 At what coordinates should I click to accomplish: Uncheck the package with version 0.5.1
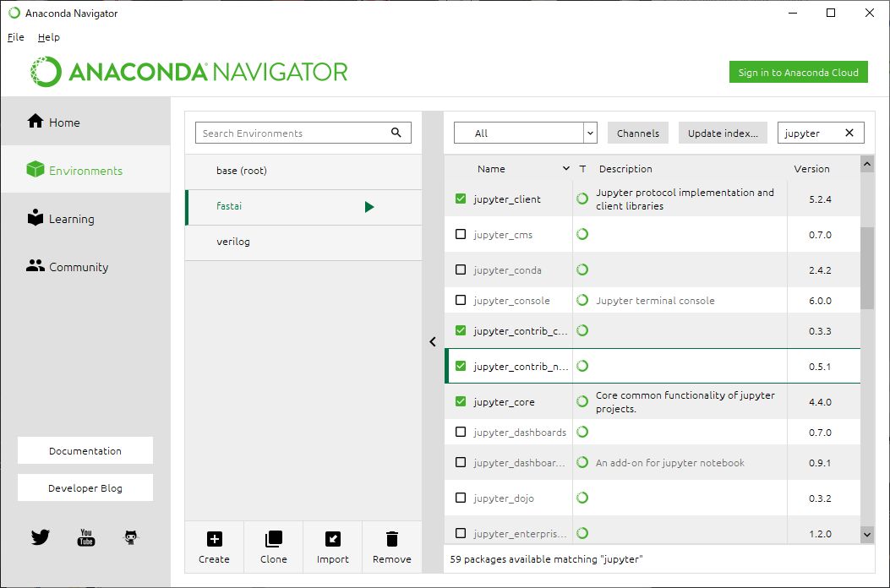point(461,366)
